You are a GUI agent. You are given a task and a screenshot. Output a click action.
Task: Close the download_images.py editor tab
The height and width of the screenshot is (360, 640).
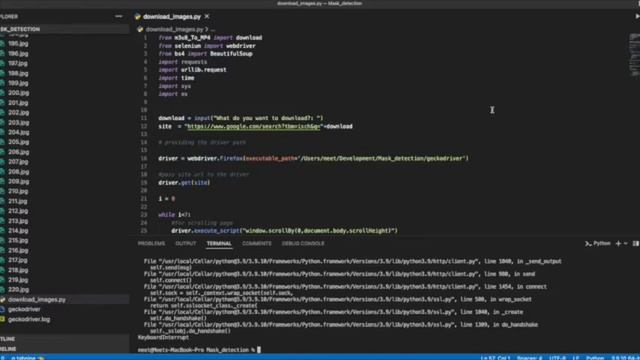[207, 16]
